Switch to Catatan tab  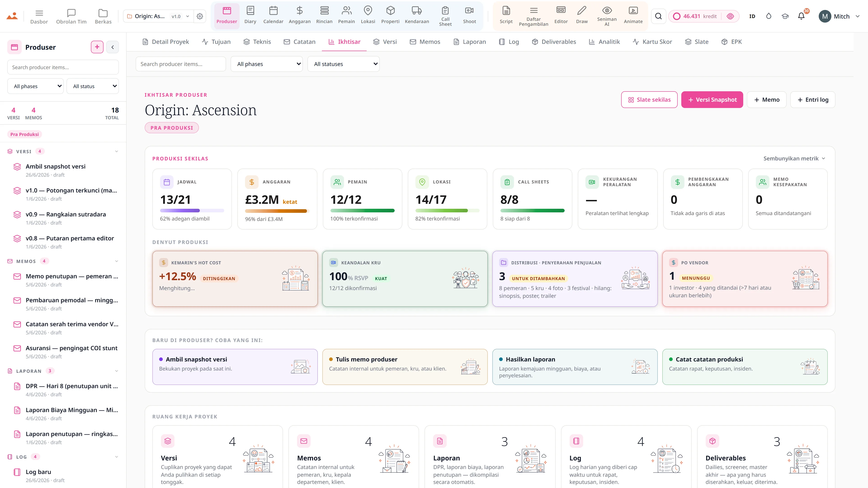[300, 42]
